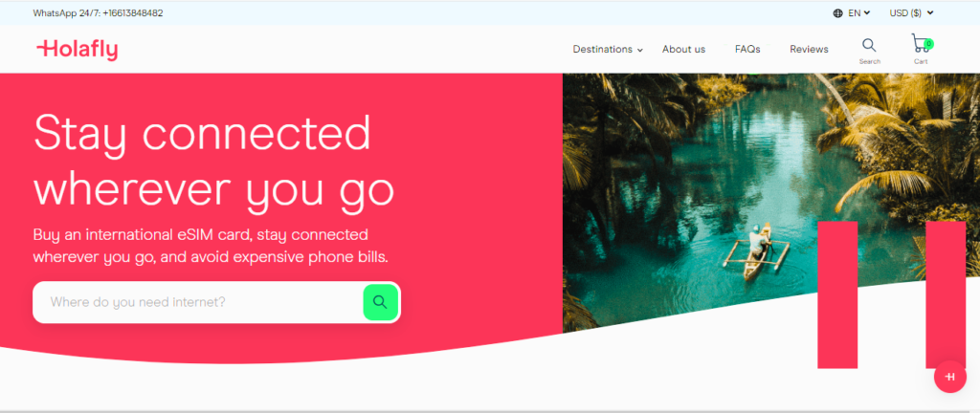980x413 pixels.
Task: Visit the Reviews page
Action: [809, 50]
